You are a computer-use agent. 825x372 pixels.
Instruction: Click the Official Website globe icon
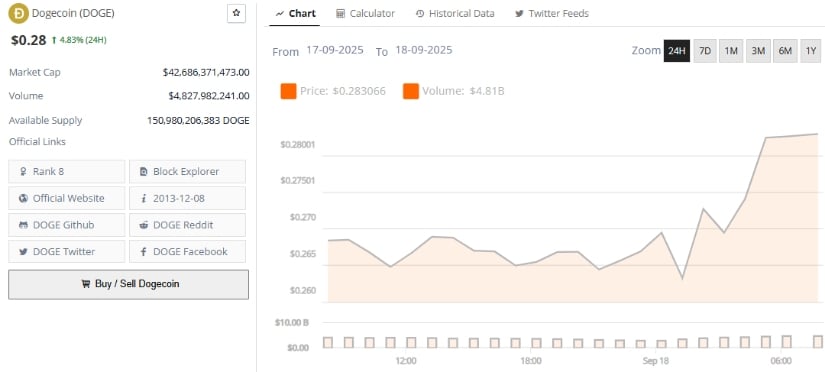coord(23,198)
